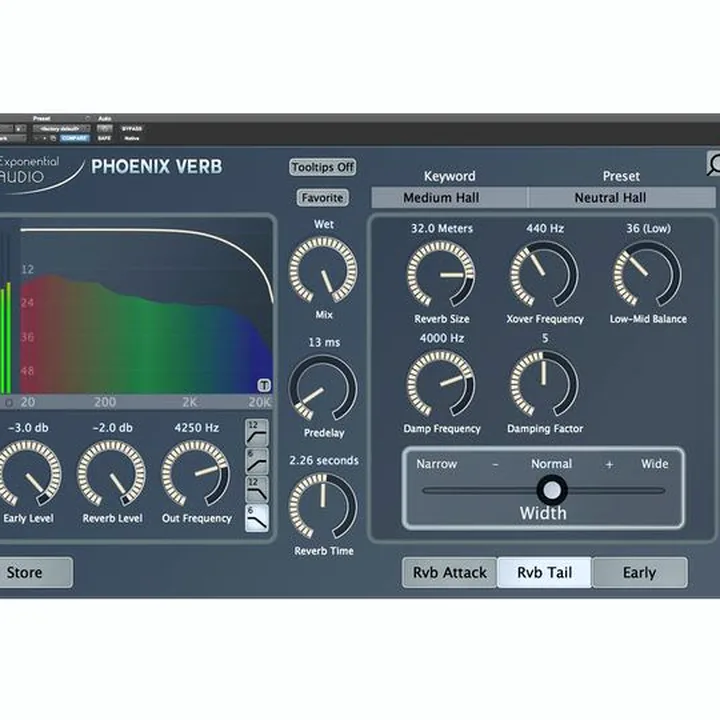Click the Width plus sign
The image size is (720, 720).
[609, 465]
